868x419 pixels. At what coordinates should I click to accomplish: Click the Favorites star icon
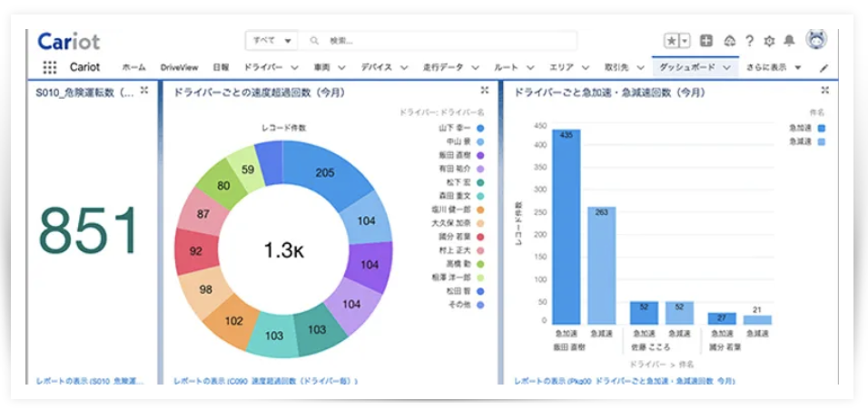(671, 41)
